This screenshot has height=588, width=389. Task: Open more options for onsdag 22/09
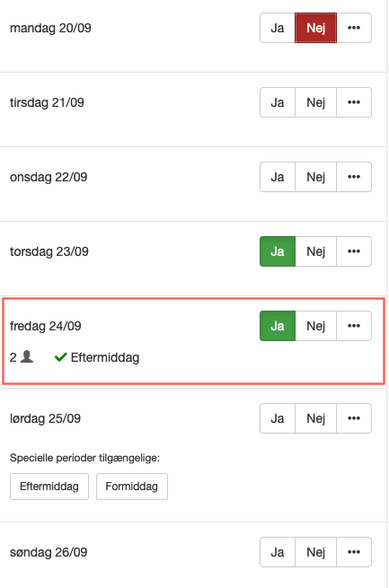(x=354, y=177)
